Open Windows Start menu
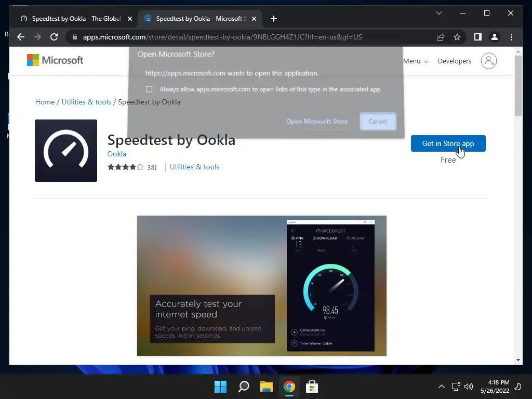This screenshot has height=399, width=532. point(220,387)
